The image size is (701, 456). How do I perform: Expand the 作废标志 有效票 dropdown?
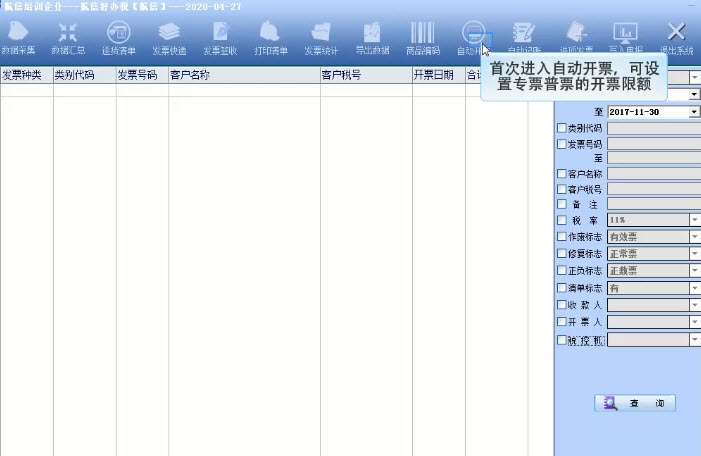coord(694,236)
